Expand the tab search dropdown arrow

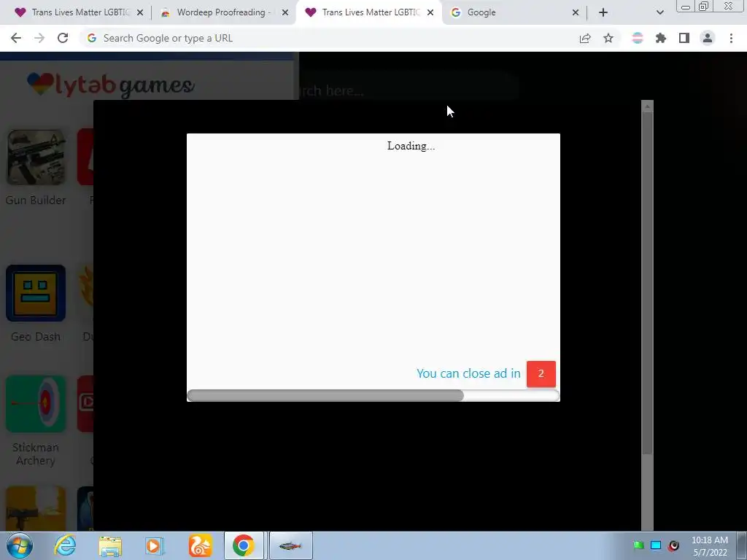click(659, 12)
